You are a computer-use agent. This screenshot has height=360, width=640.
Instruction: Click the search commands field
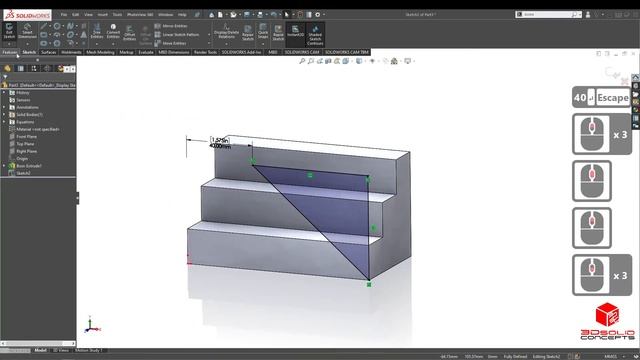pyautogui.click(x=547, y=14)
